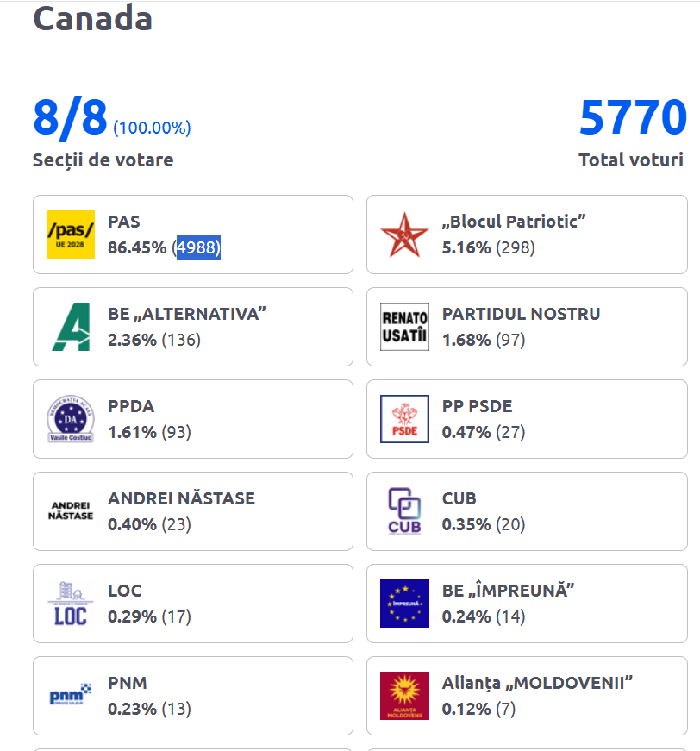Image resolution: width=700 pixels, height=751 pixels.
Task: Click the red star Blocul Patriotic logo
Action: pos(404,235)
